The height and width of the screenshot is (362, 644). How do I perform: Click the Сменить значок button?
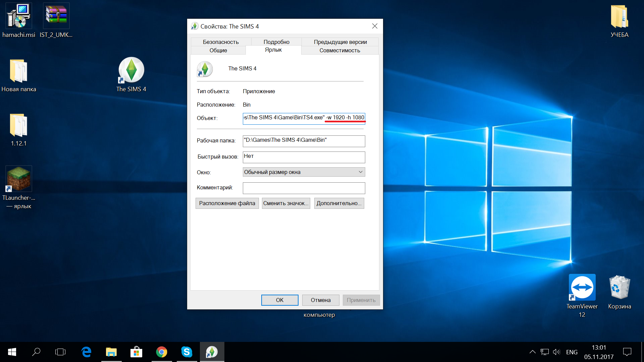coord(286,203)
